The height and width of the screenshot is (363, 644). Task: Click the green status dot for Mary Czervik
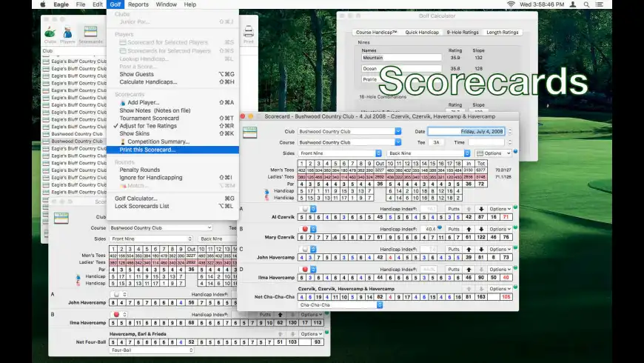click(515, 227)
